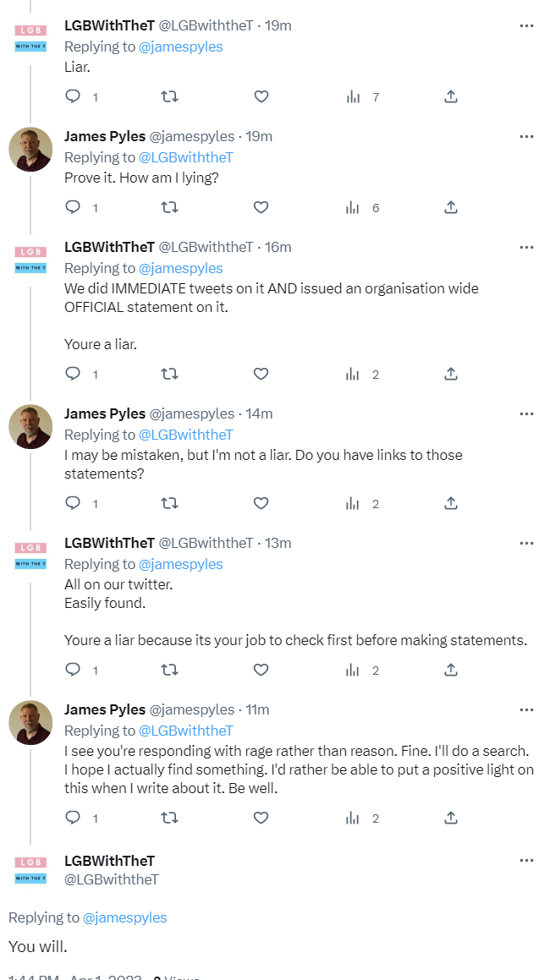The height and width of the screenshot is (980, 550).
Task: Share the "All on our twitter" tweet
Action: 451,671
